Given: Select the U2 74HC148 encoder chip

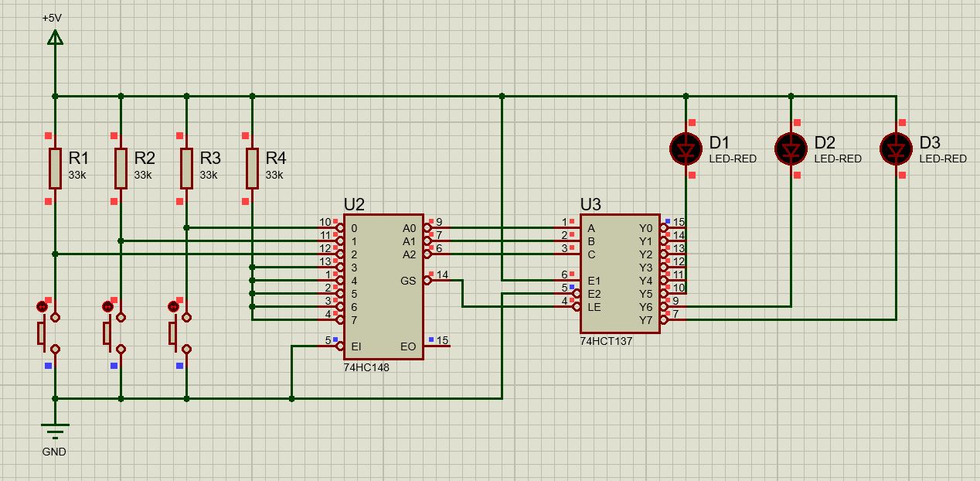Looking at the screenshot, I should 383,286.
